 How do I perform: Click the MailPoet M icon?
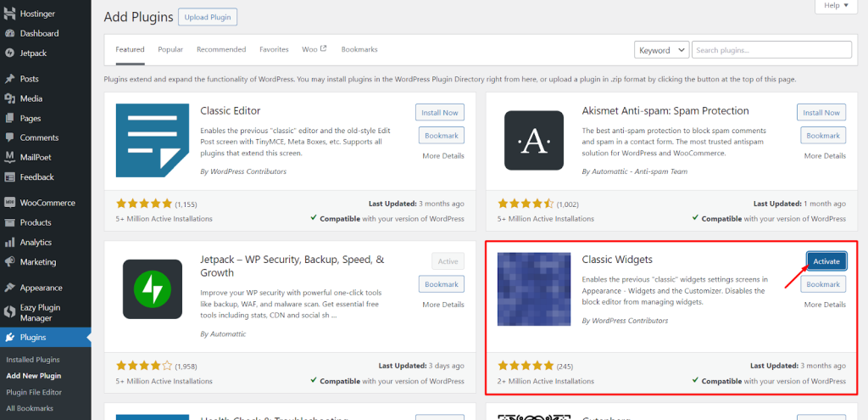(9, 157)
